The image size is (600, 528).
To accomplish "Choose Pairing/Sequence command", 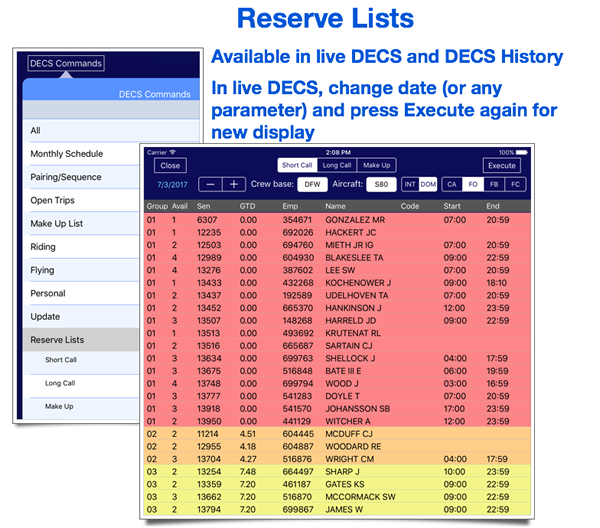I will pyautogui.click(x=81, y=177).
